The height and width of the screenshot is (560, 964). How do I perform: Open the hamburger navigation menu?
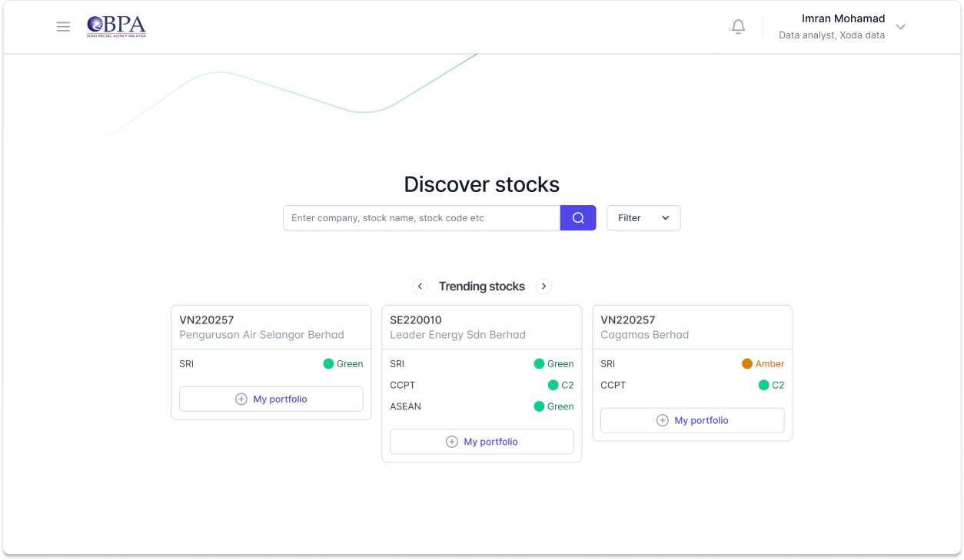click(x=63, y=27)
